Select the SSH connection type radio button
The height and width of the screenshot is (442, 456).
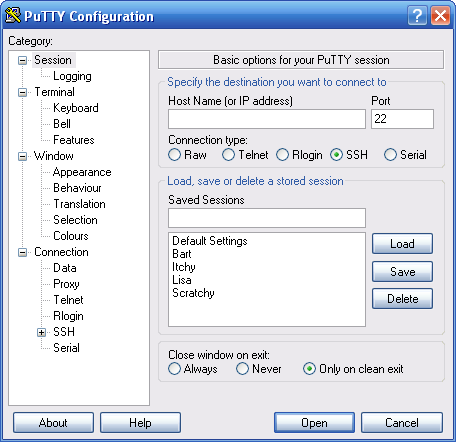(336, 155)
